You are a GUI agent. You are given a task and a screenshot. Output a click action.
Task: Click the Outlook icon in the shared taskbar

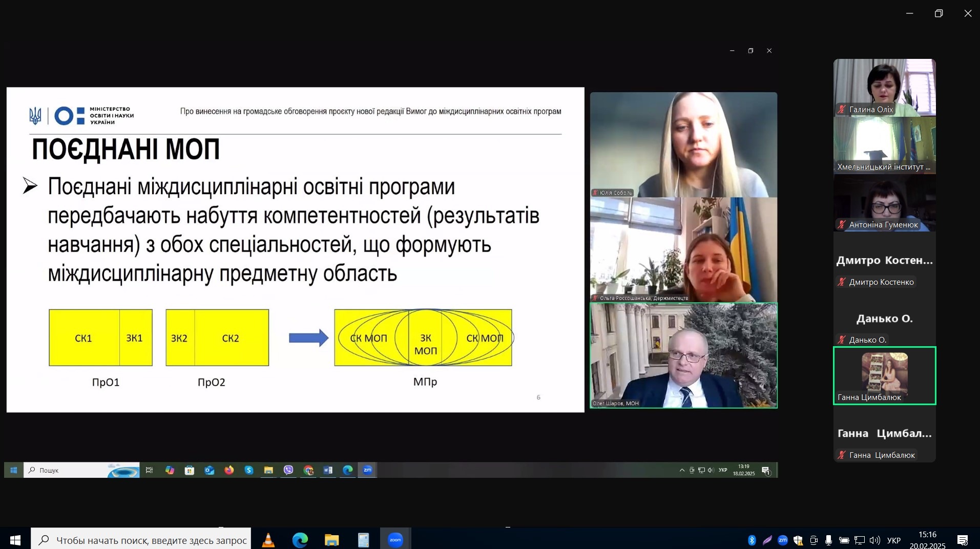209,470
